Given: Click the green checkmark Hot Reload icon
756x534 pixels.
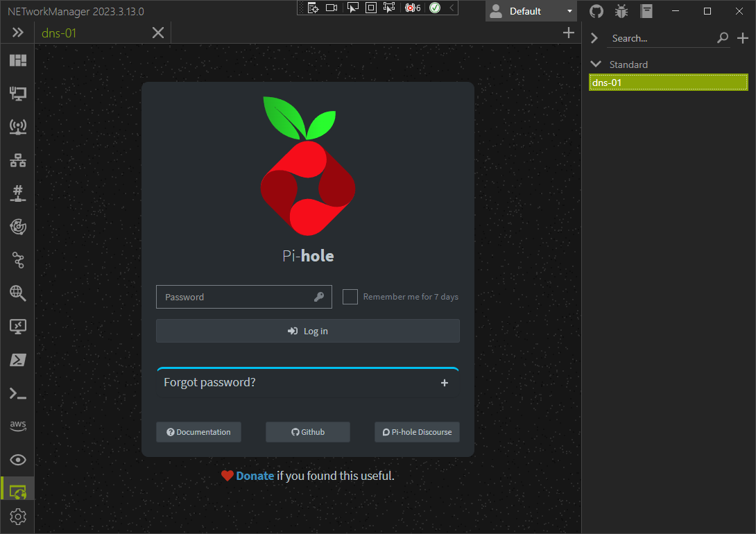Looking at the screenshot, I should [435, 8].
